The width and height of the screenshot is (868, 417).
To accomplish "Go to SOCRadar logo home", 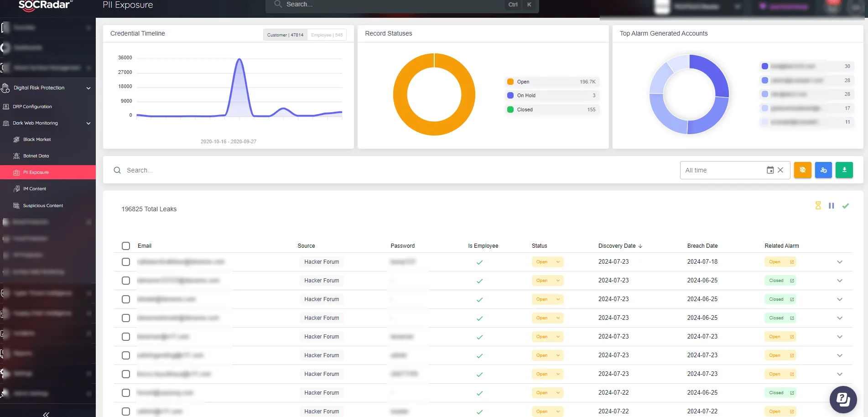I will (45, 5).
